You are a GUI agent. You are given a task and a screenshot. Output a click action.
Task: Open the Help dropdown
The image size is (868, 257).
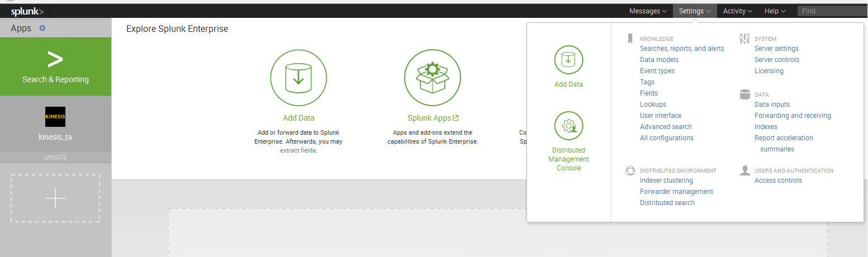point(775,11)
